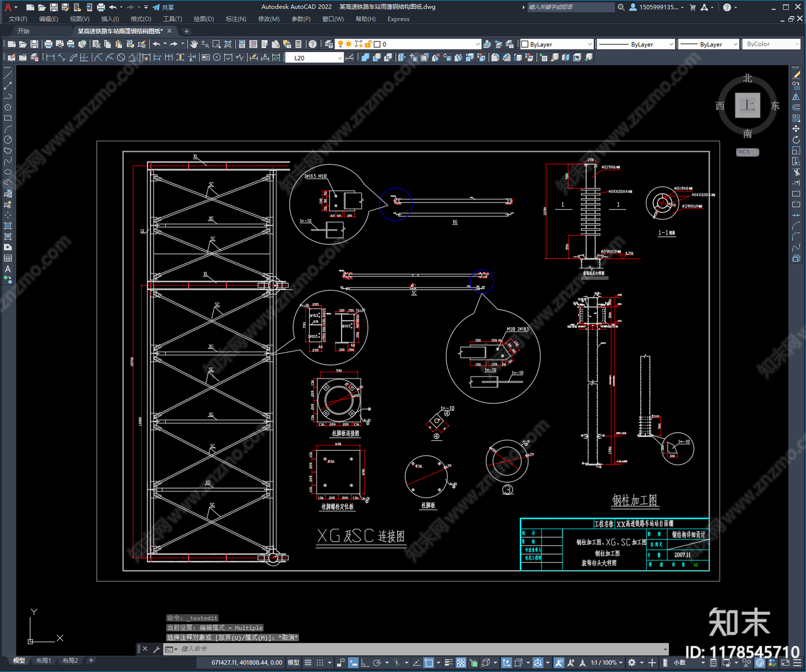This screenshot has width=806, height=672.
Task: Click the Save icon in quick access toolbar
Action: coord(53,7)
